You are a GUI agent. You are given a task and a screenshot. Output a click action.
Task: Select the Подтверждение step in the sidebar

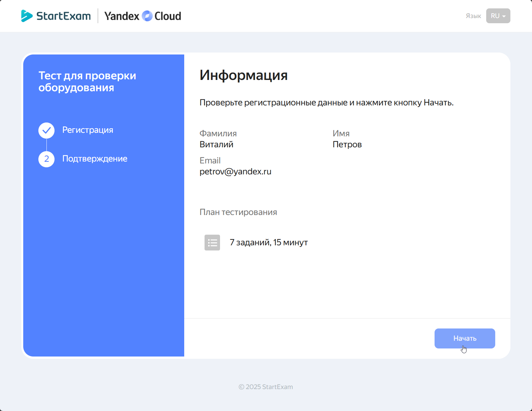point(95,159)
